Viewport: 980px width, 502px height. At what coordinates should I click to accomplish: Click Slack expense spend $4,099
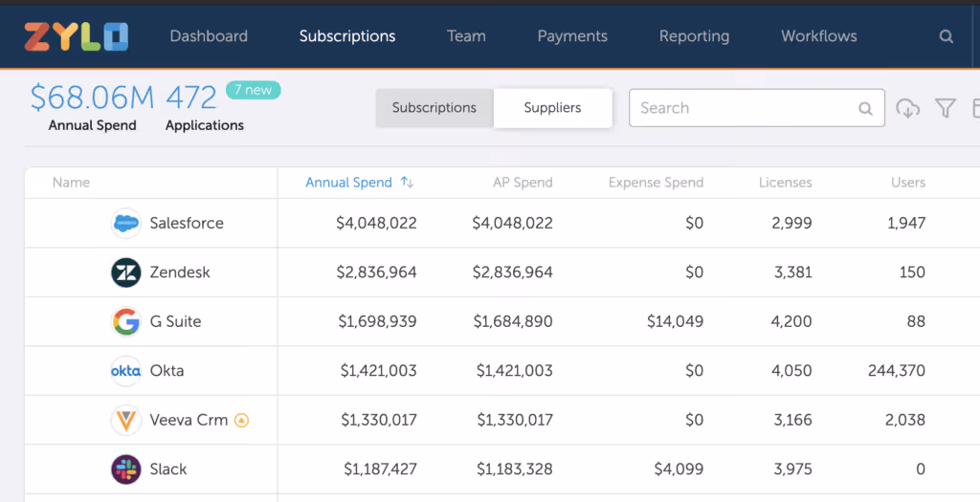pos(679,469)
